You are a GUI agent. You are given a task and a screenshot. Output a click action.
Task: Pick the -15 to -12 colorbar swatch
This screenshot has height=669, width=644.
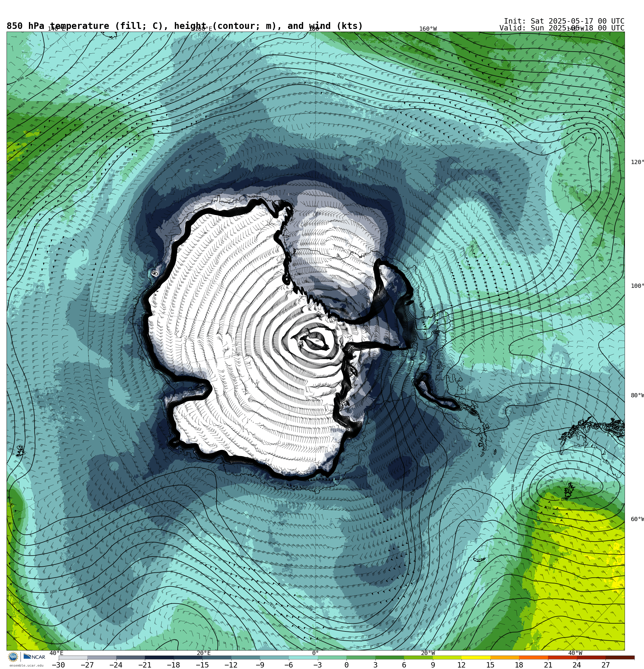click(x=217, y=657)
